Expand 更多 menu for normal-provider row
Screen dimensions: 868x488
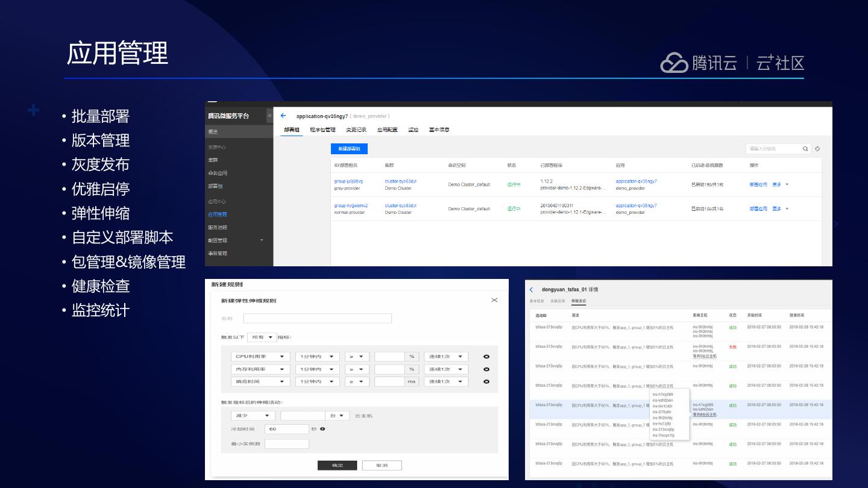click(x=780, y=208)
